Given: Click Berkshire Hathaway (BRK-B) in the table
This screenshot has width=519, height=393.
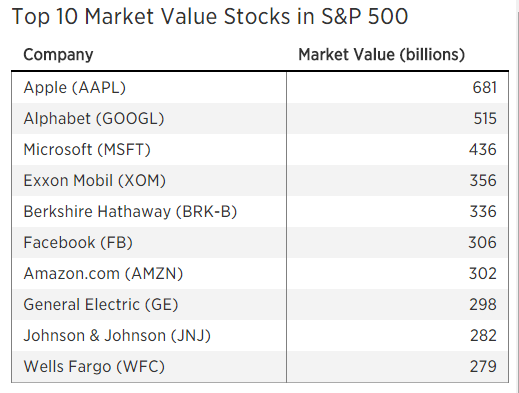Looking at the screenshot, I should pyautogui.click(x=130, y=212).
